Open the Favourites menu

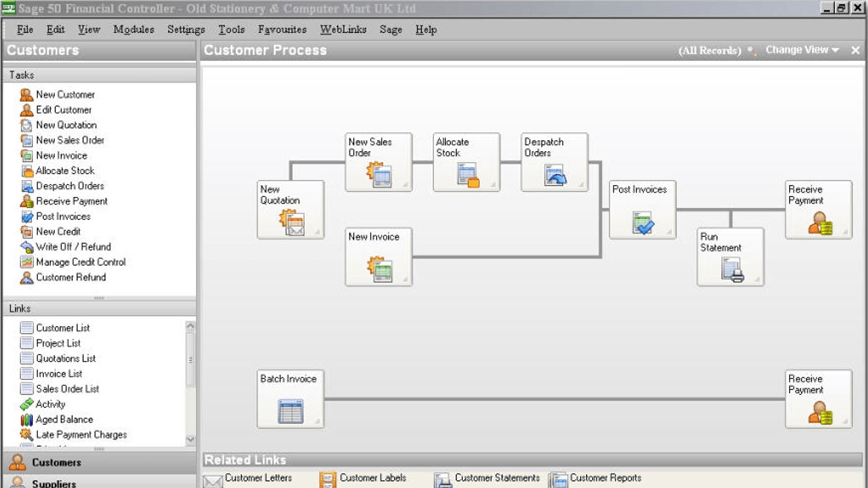tap(282, 29)
